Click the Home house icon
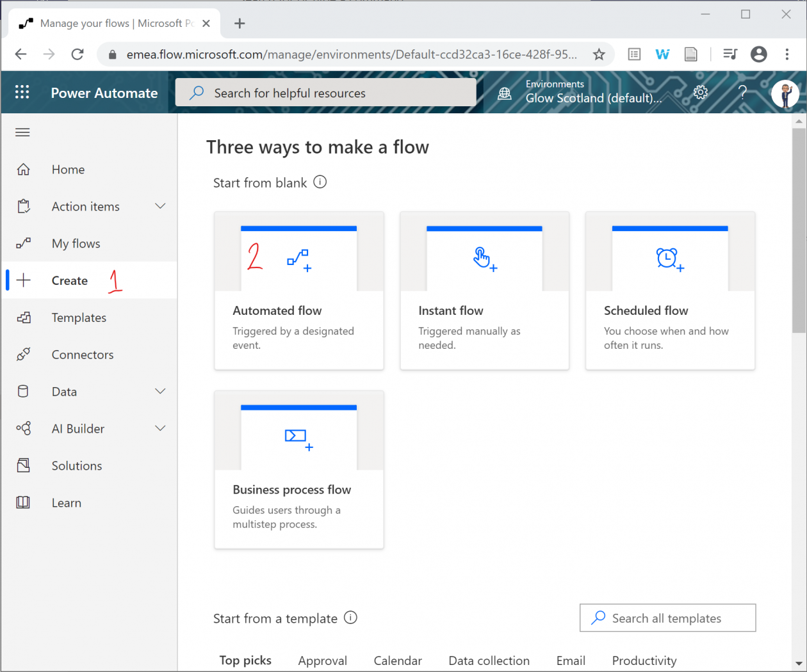 (x=24, y=170)
